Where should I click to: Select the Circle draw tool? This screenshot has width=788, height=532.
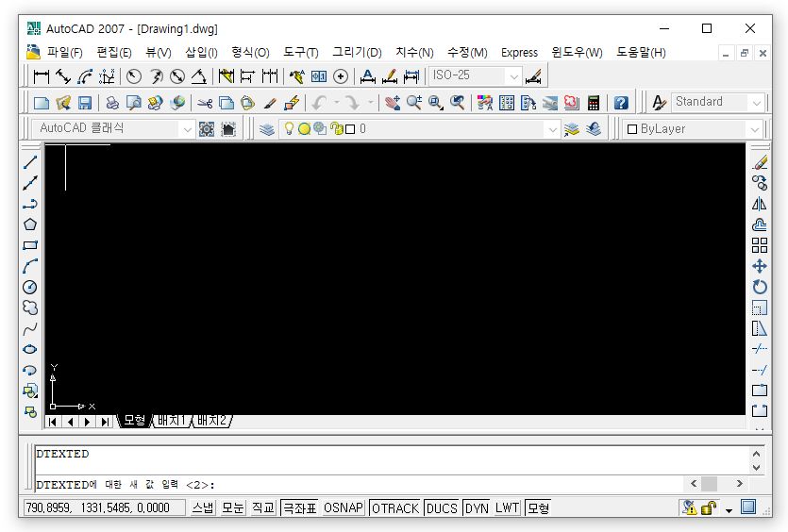(30, 287)
